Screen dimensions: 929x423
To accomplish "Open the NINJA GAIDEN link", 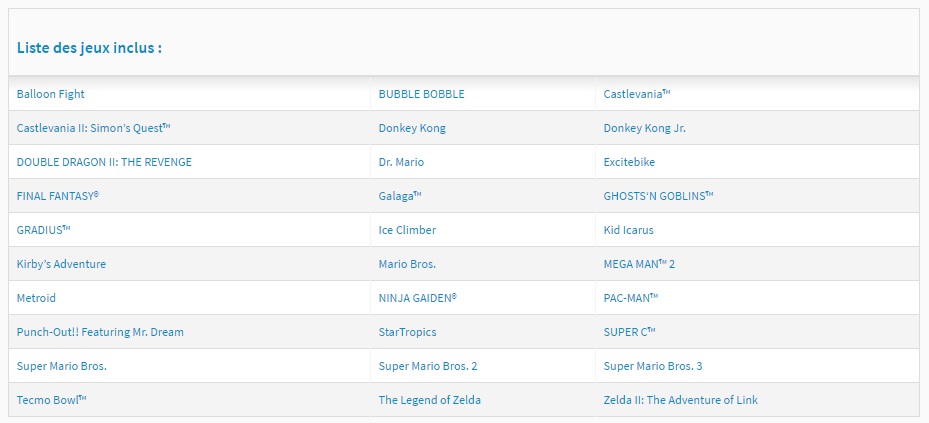I will click(418, 298).
